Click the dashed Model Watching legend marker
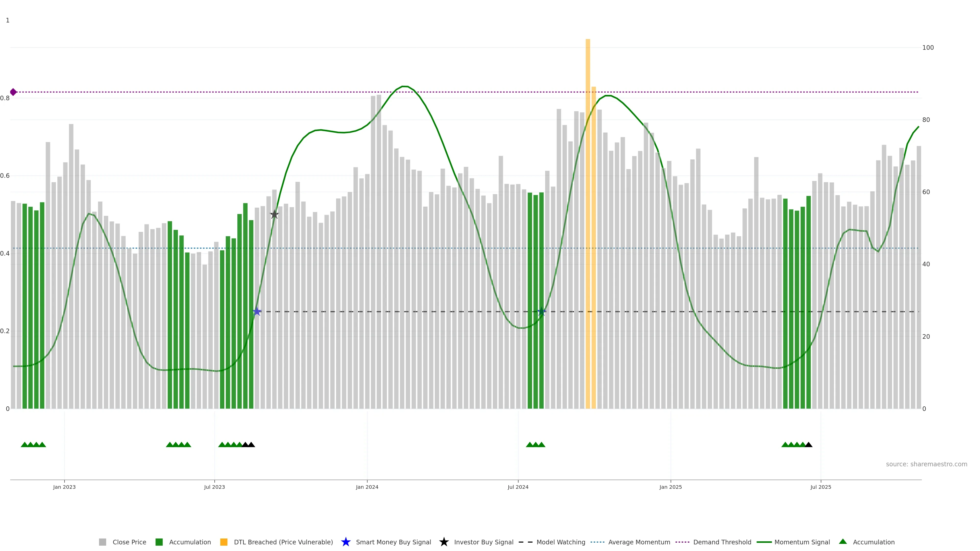Screen dimensions: 980x551 [x=525, y=542]
